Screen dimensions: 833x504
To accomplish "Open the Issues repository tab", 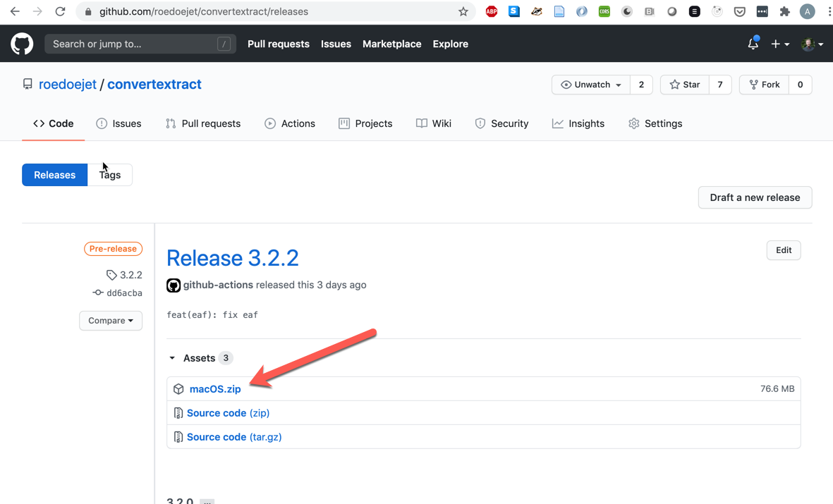I will click(x=118, y=123).
